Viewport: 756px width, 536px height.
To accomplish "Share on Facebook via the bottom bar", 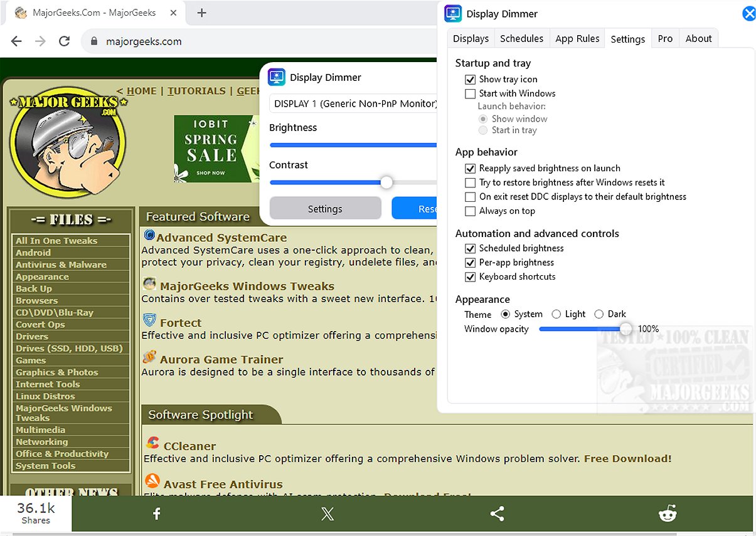I will click(x=157, y=514).
